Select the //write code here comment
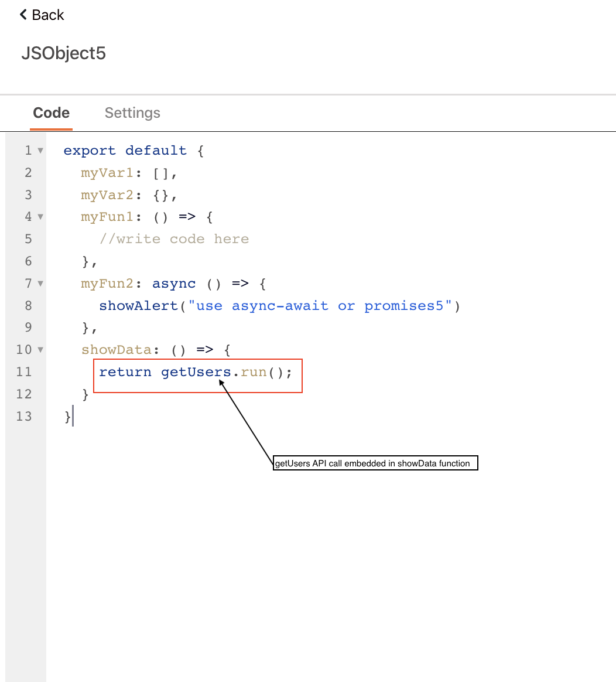Screen dimensions: 616x682 [173, 238]
